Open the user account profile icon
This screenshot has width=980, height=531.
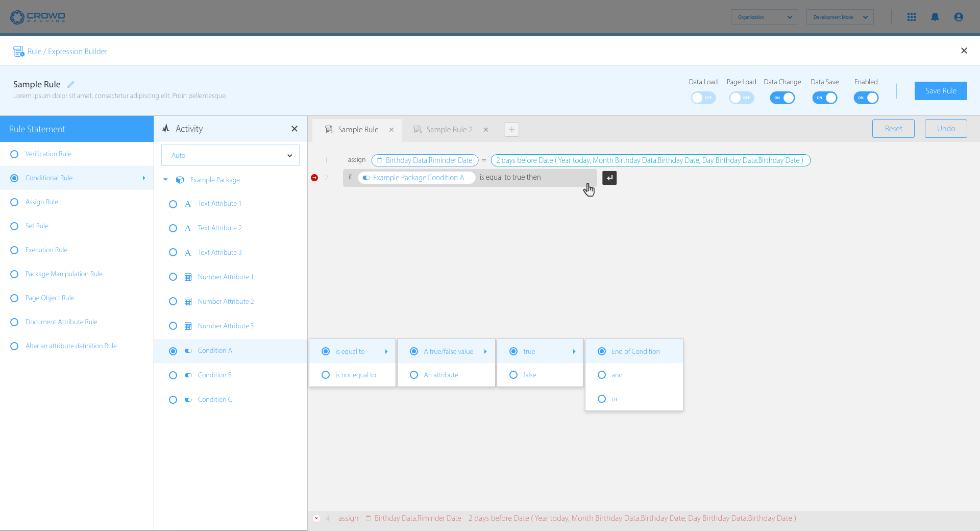tap(959, 17)
